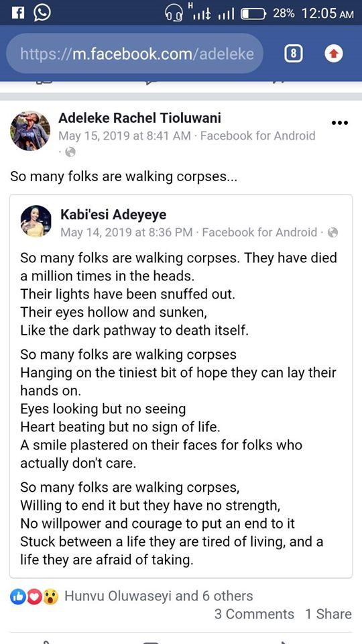This screenshot has width=362, height=644.
Task: Tap the globe icon beside Kabi'esi's timestamp
Action: (x=333, y=233)
